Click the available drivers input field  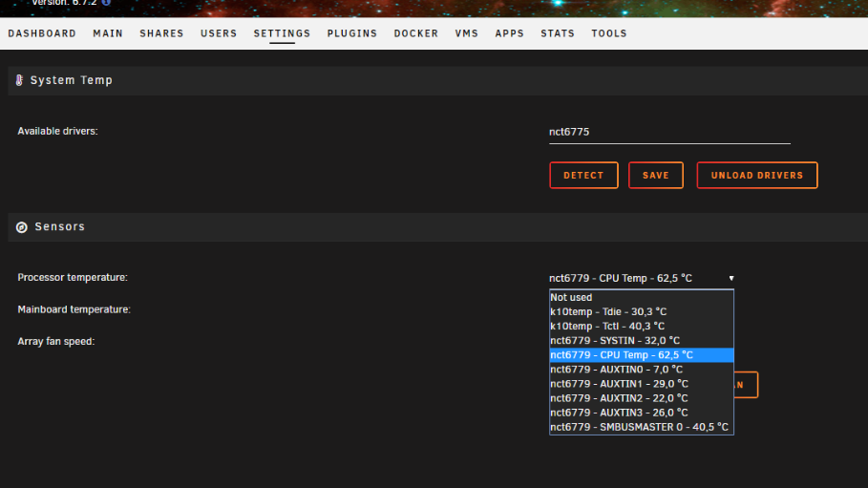[669, 132]
